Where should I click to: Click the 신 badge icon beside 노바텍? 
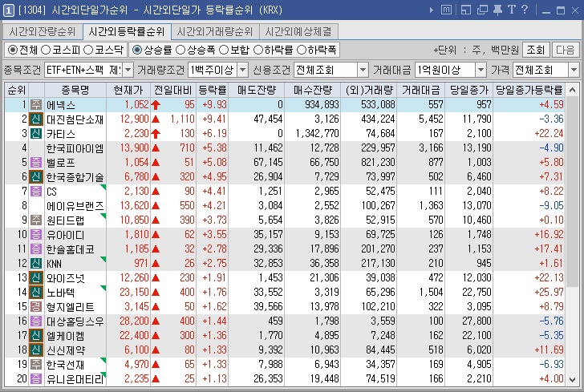coord(36,293)
